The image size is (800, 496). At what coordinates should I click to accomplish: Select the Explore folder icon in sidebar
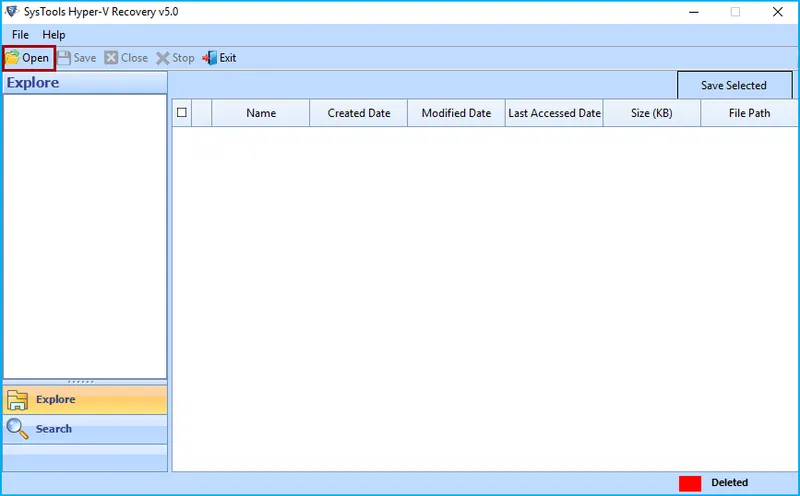17,400
